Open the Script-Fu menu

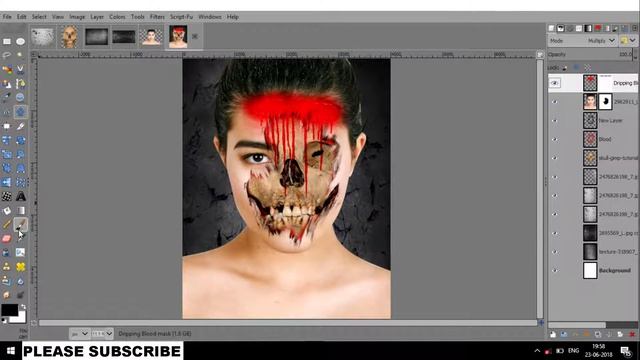click(181, 17)
